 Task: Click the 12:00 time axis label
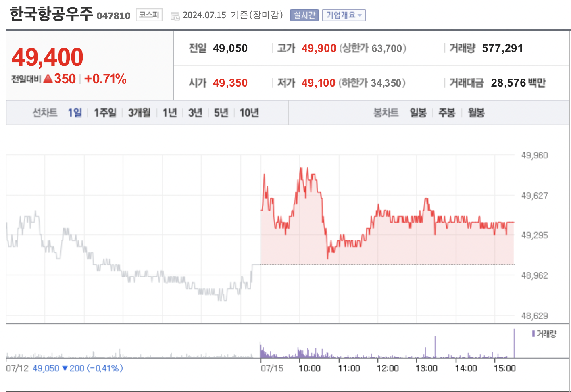(388, 368)
